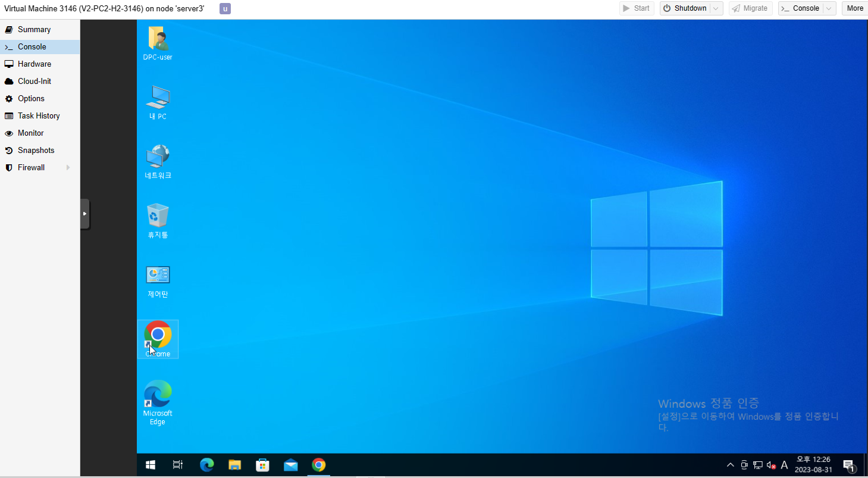Open the Console dropdown arrow
The height and width of the screenshot is (478, 868).
click(829, 8)
